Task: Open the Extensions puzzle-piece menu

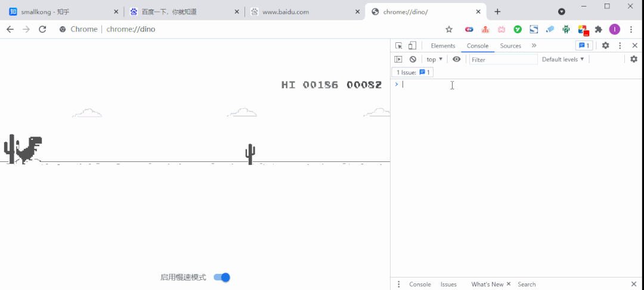Action: click(x=599, y=29)
